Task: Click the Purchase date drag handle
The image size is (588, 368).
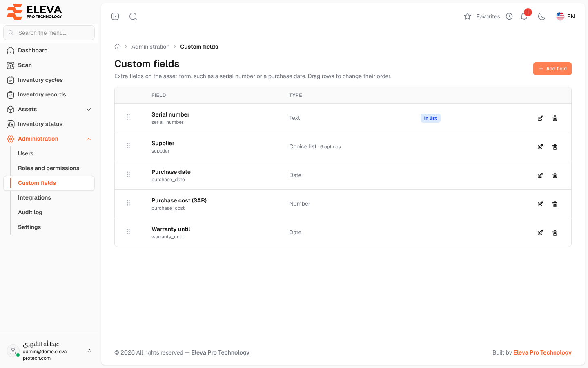Action: point(128,174)
